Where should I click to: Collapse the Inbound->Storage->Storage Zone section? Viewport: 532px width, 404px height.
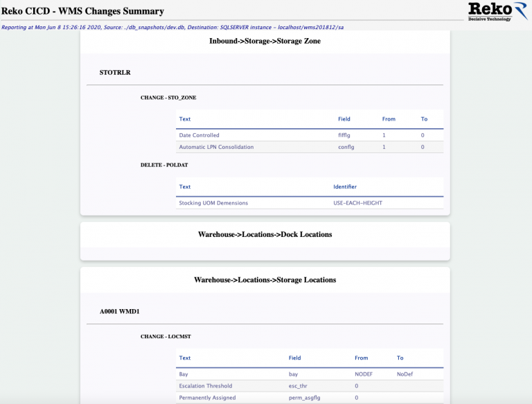(x=265, y=42)
